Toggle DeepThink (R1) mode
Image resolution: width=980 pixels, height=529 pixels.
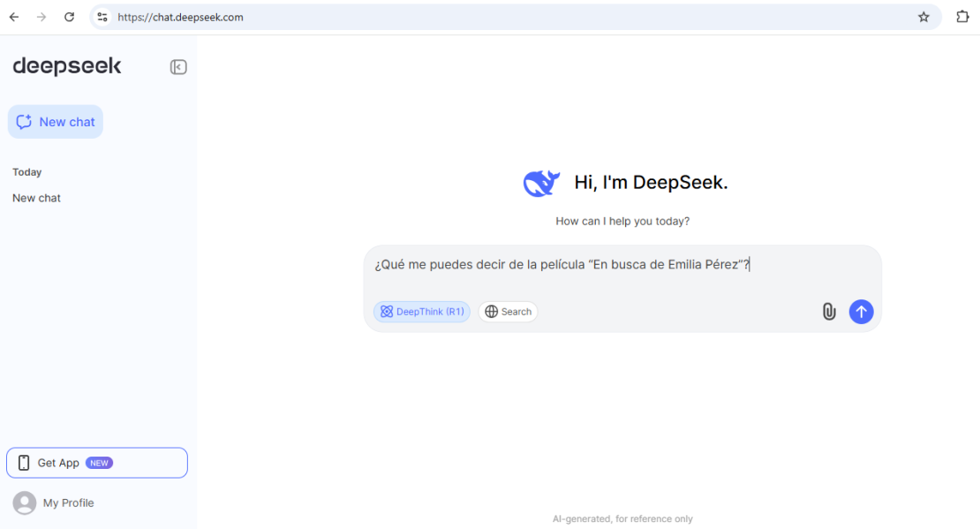pos(422,312)
